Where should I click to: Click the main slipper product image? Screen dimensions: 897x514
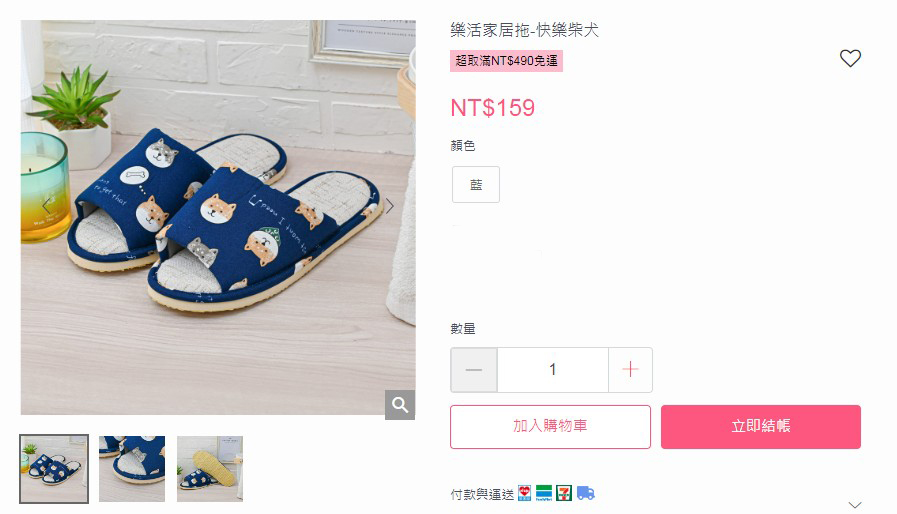(218, 218)
